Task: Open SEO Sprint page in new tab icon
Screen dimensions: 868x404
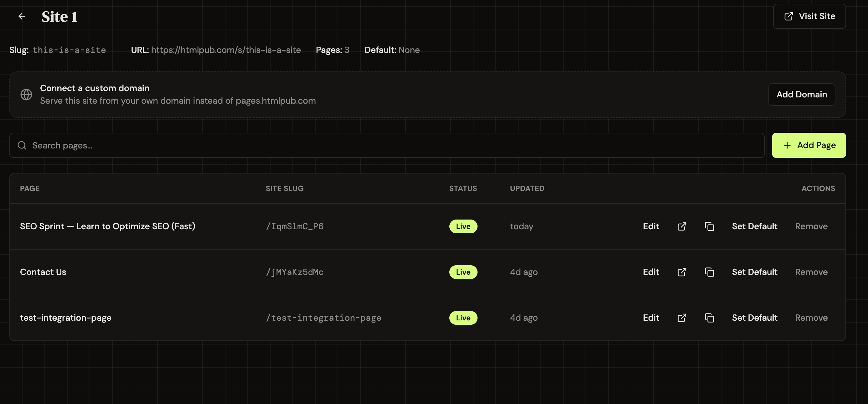Action: 682,226
